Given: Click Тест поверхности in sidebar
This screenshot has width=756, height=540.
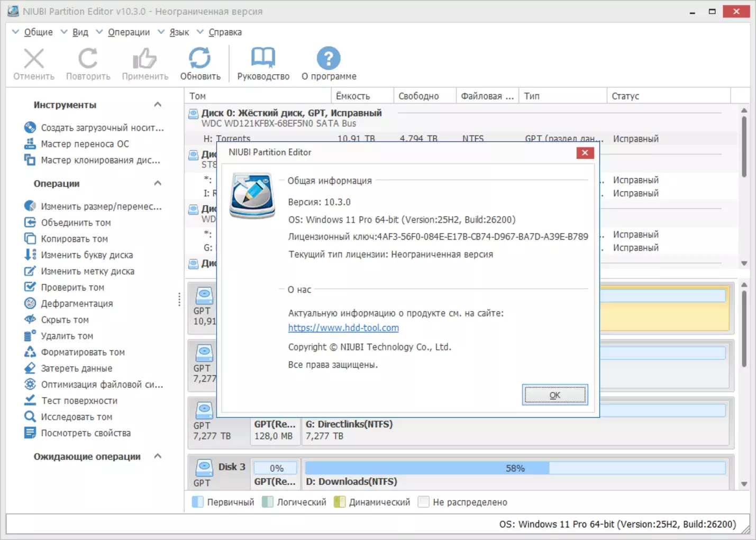Looking at the screenshot, I should click(x=79, y=401).
